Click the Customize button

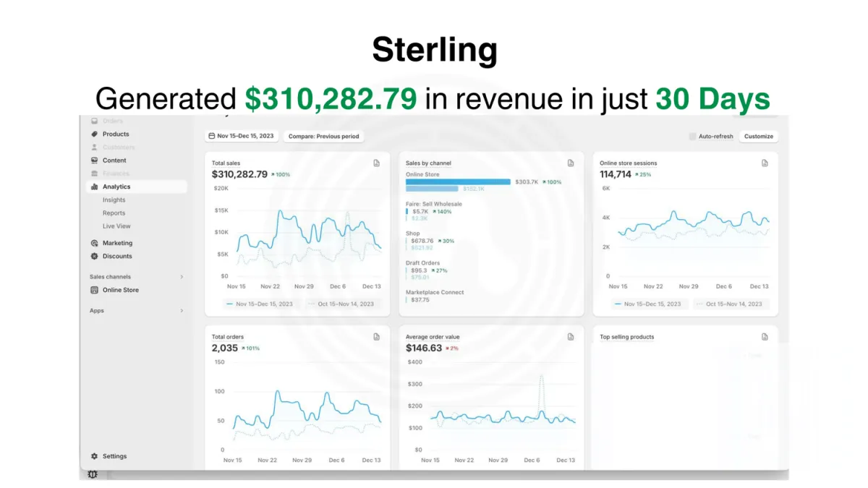click(759, 136)
